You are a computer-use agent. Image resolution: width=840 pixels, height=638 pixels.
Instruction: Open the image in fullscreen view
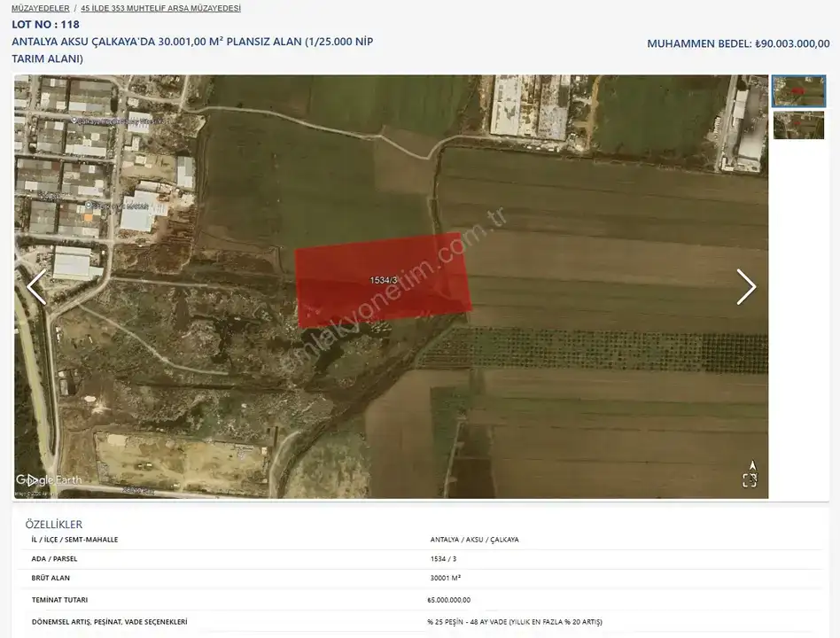(750, 480)
